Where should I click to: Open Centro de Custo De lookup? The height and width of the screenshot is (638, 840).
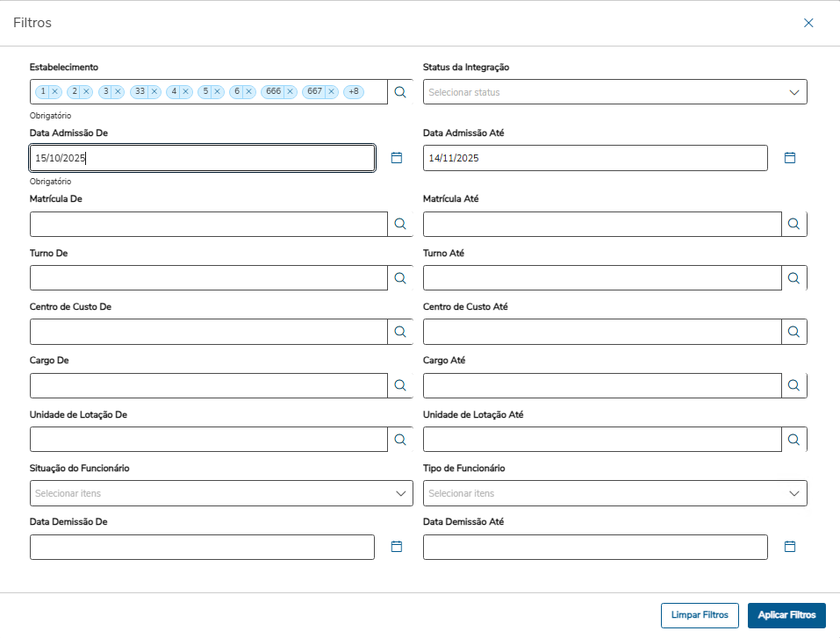click(x=400, y=332)
